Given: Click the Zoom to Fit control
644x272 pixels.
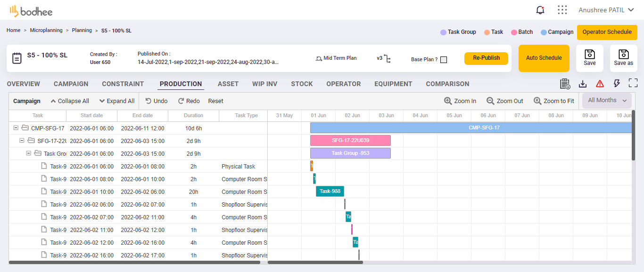Looking at the screenshot, I should click(x=554, y=101).
